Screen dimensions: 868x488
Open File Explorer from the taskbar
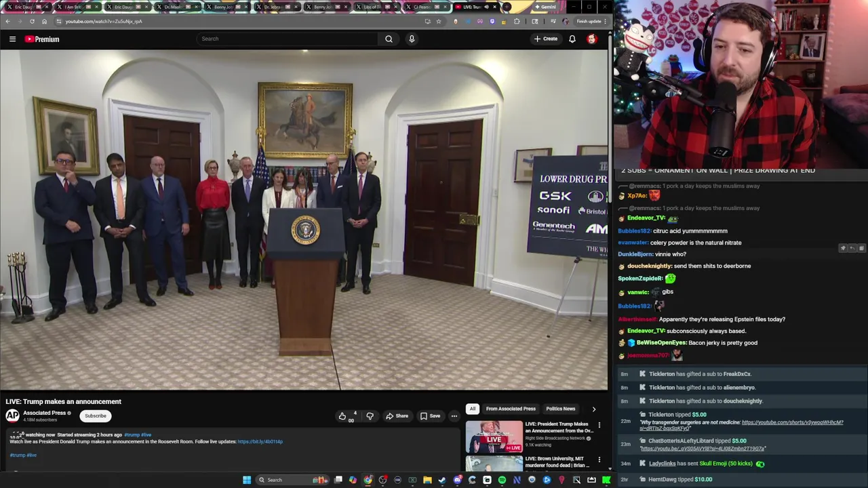[x=427, y=480]
